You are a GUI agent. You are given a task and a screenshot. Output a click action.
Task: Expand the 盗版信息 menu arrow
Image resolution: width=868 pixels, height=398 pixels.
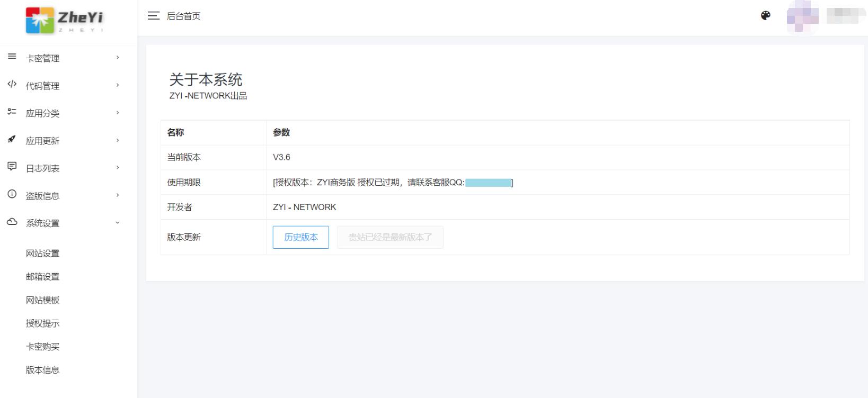(x=118, y=195)
